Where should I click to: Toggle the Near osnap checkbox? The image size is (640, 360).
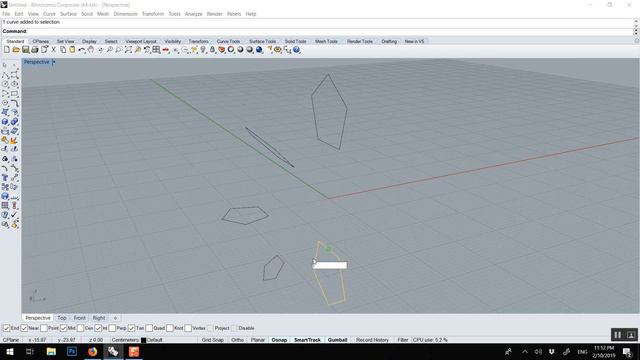coord(24,328)
